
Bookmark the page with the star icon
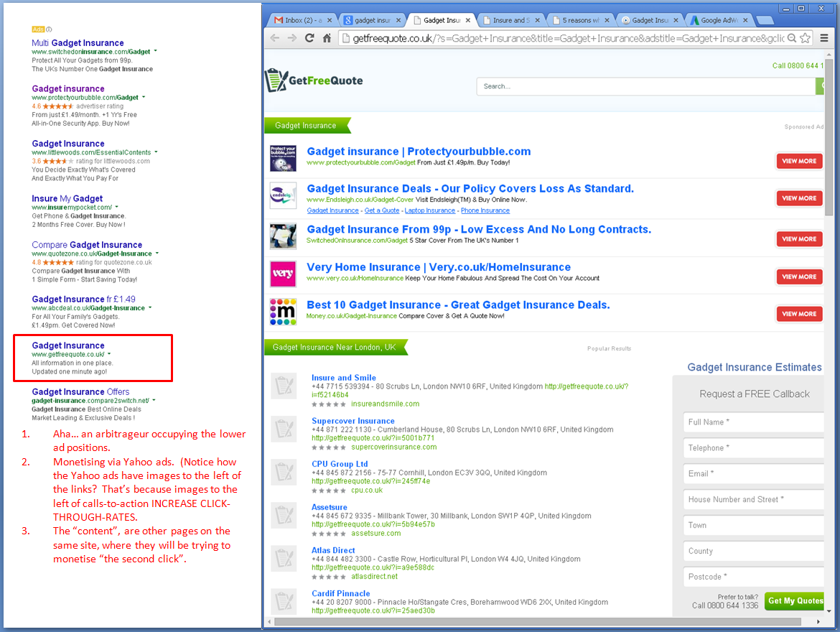tap(805, 38)
